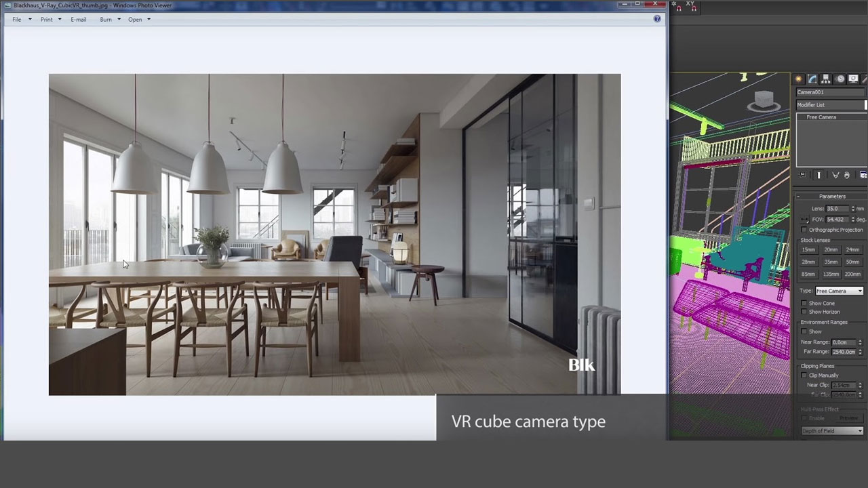868x488 pixels.
Task: Collapse the Parameters rollout
Action: coord(831,197)
